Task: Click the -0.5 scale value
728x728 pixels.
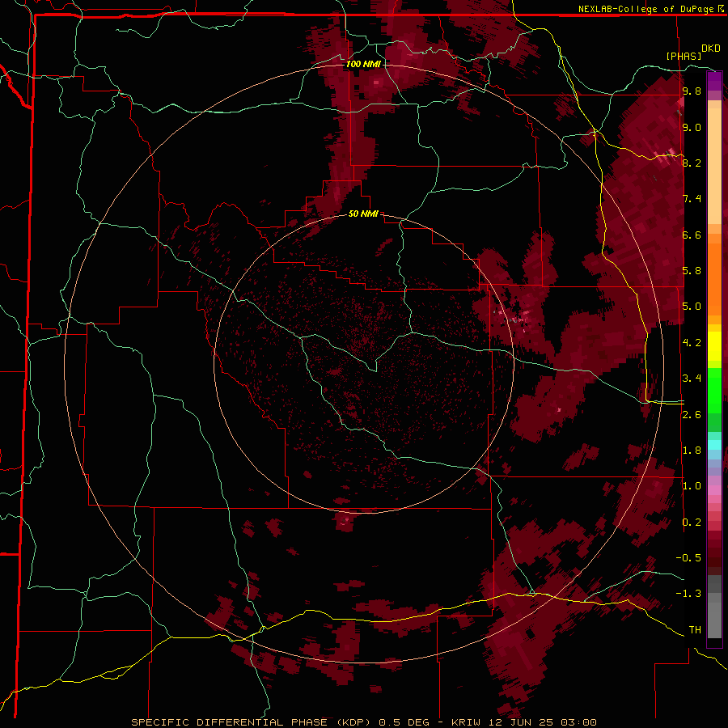Action: pyautogui.click(x=688, y=558)
